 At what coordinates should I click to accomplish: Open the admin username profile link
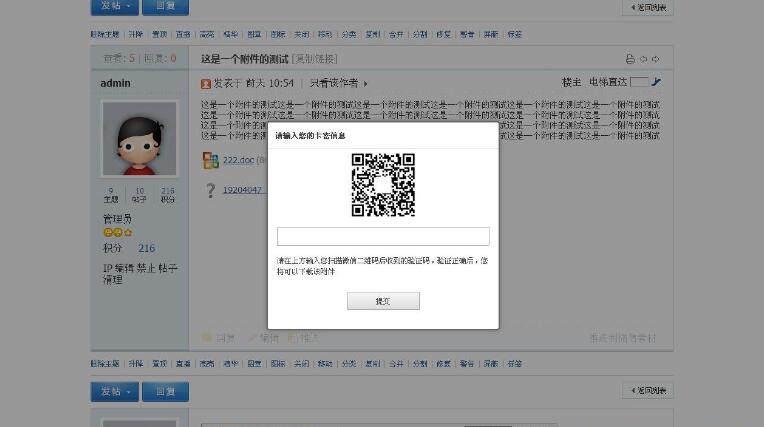point(115,83)
